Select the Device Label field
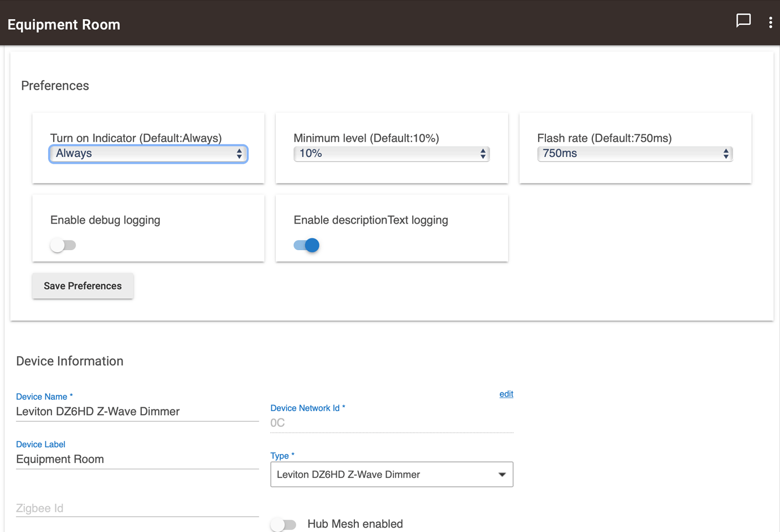Viewport: 780px width, 532px height. click(x=136, y=459)
